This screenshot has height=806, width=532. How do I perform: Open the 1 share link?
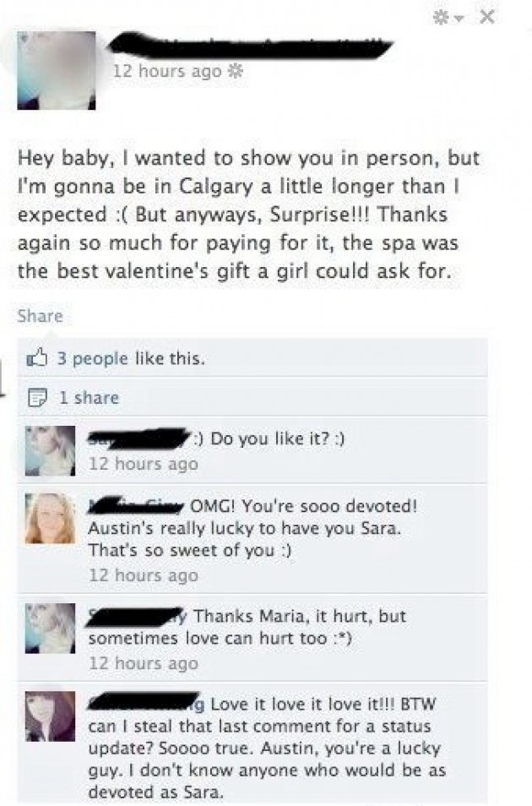(90, 397)
